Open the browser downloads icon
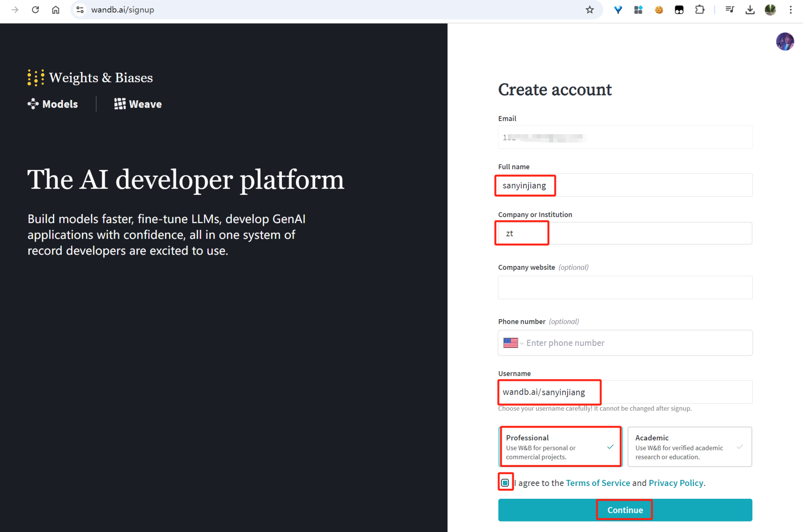The image size is (803, 532). point(750,10)
